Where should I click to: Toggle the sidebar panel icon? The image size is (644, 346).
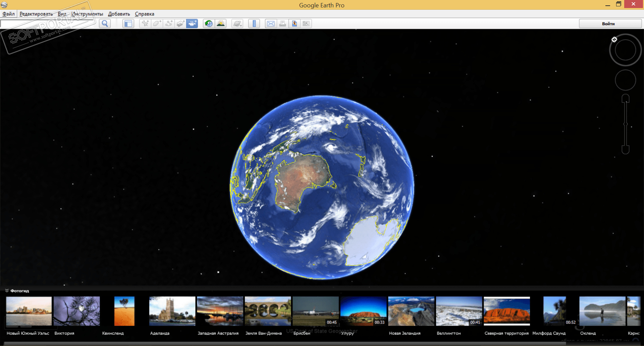(x=128, y=23)
